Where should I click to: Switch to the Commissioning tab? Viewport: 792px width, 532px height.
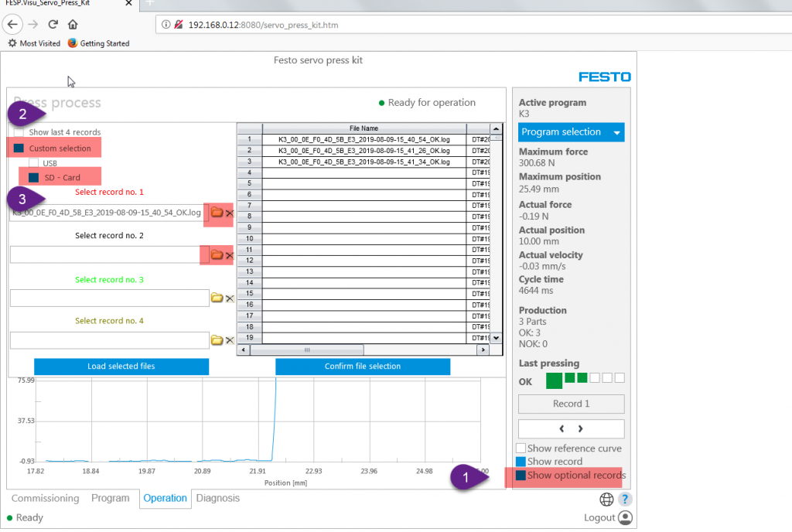[x=46, y=498]
